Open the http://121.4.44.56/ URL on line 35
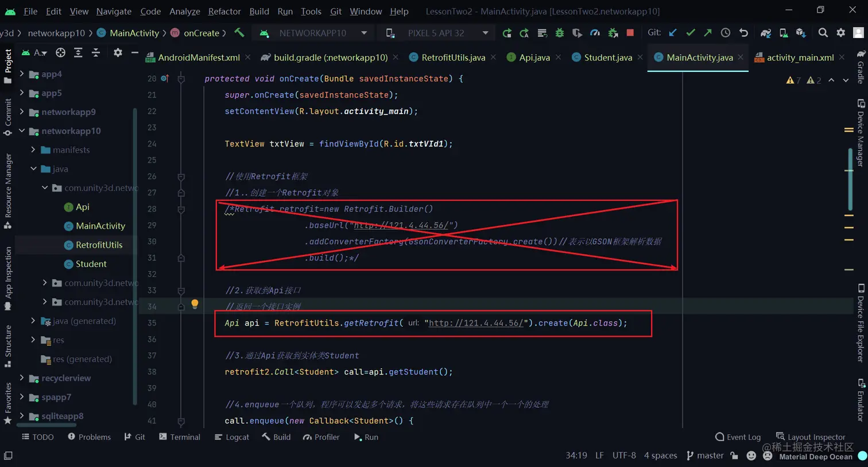Screen dimensions: 868x467 click(x=476, y=323)
